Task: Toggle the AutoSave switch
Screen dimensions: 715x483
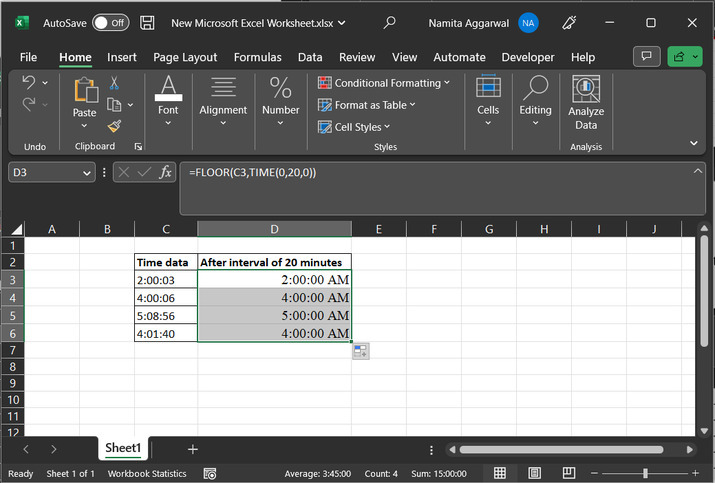Action: pos(110,22)
